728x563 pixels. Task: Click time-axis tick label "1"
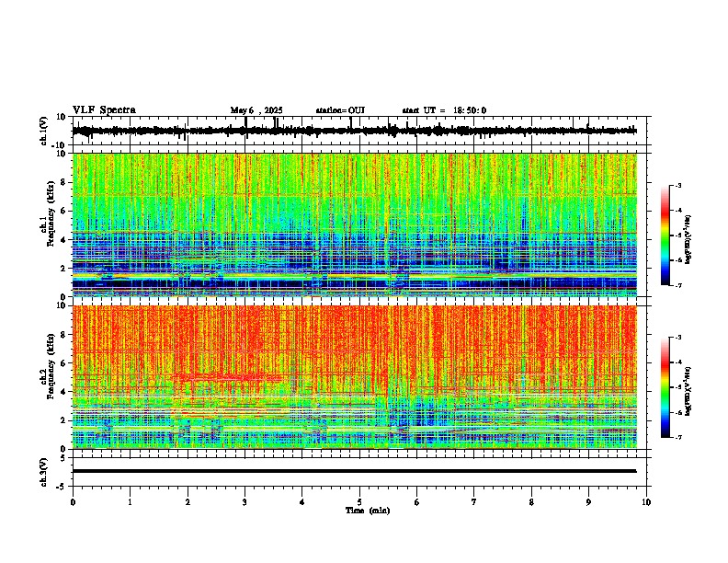(x=130, y=502)
